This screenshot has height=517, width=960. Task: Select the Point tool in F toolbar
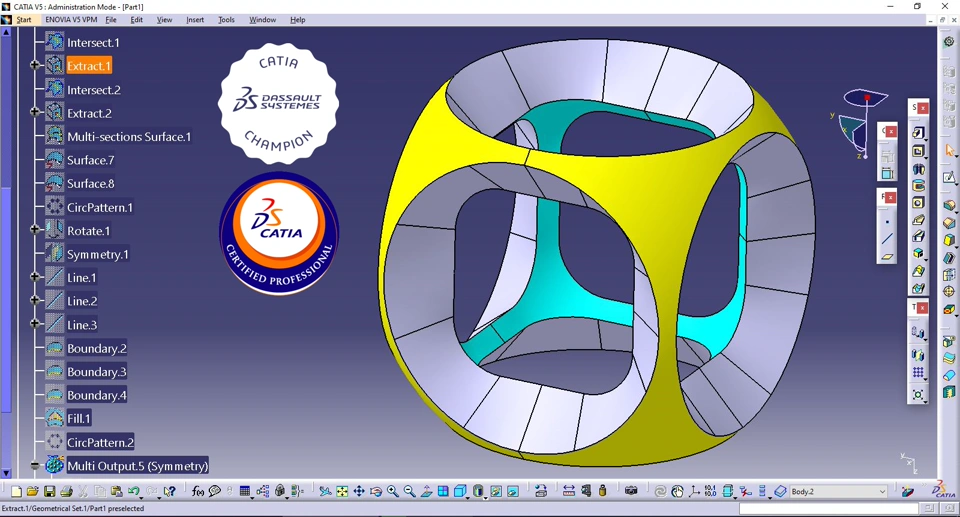(x=887, y=222)
